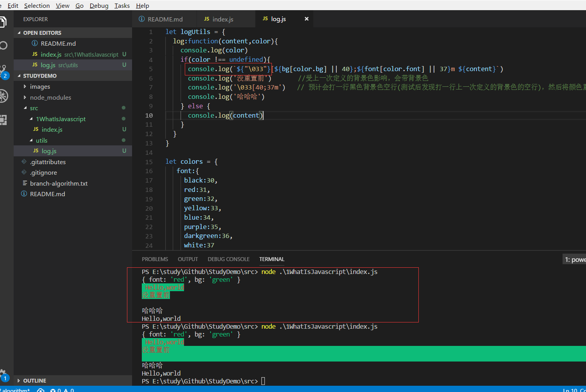
Task: Open the Edit menu
Action: coord(13,5)
